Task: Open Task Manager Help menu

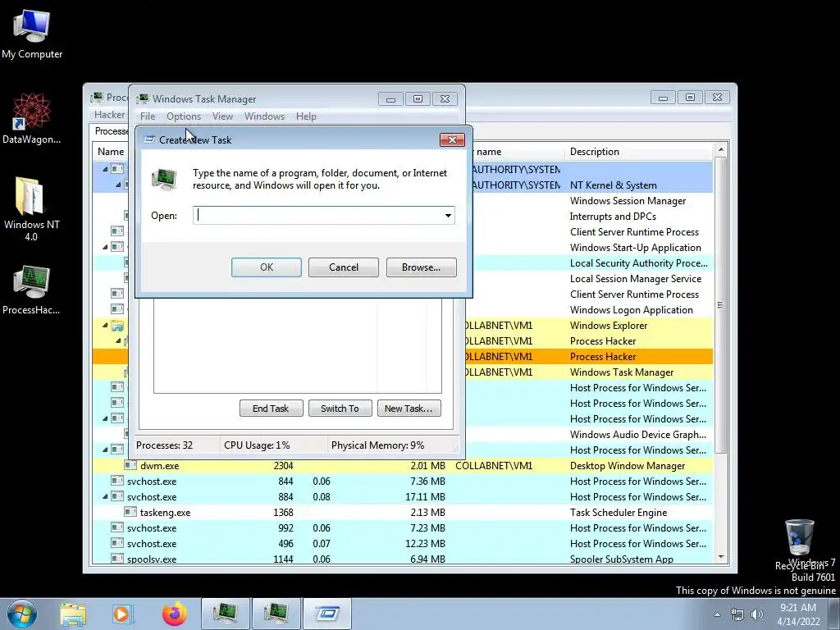Action: pos(306,116)
